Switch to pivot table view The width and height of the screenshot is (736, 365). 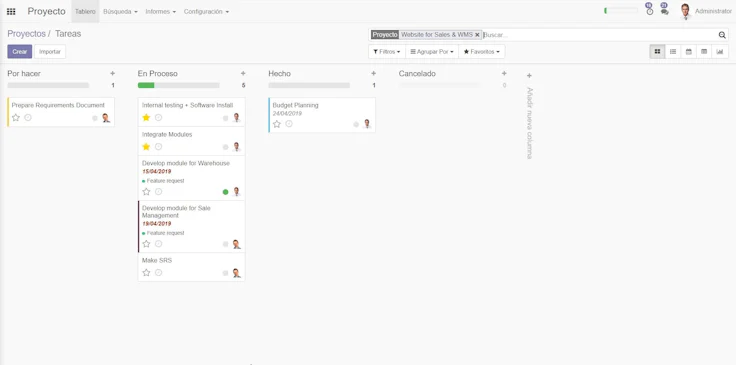pyautogui.click(x=704, y=52)
